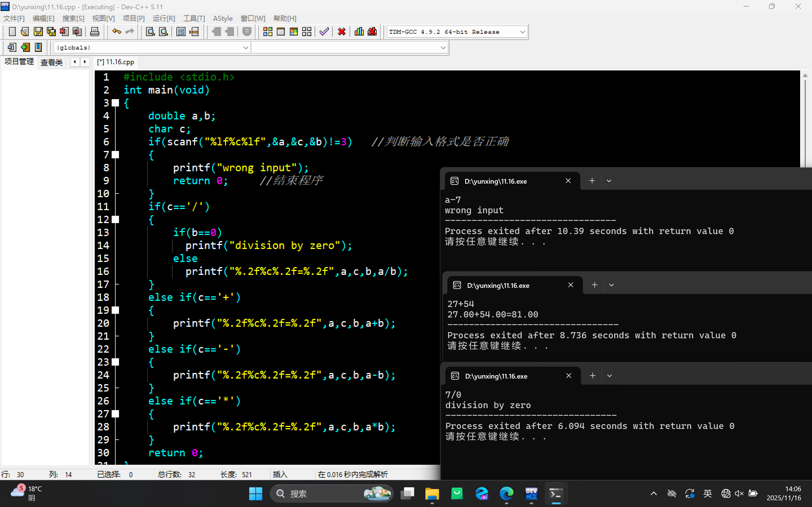The image size is (812, 507).
Task: Toggle the code fold box at line 12
Action: pos(115,220)
